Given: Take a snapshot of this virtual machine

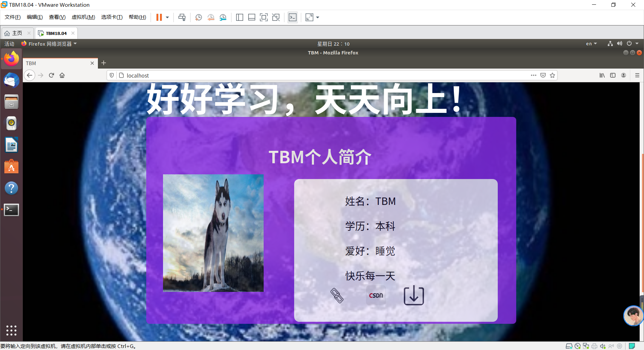Looking at the screenshot, I should pyautogui.click(x=199, y=17).
